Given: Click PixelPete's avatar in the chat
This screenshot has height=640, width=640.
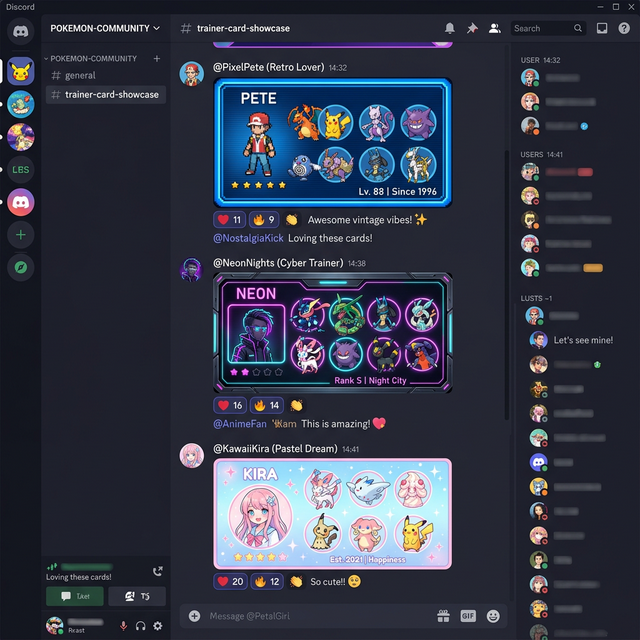Looking at the screenshot, I should tap(191, 74).
